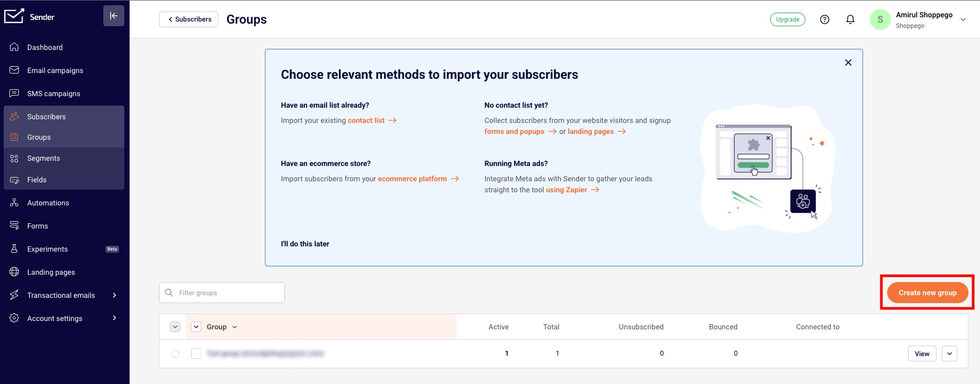Click the Sender logo icon
The image size is (980, 384).
(14, 16)
